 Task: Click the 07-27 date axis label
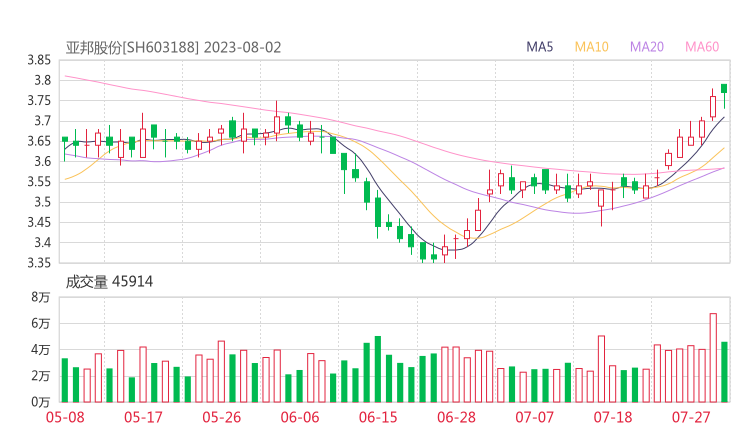click(691, 417)
